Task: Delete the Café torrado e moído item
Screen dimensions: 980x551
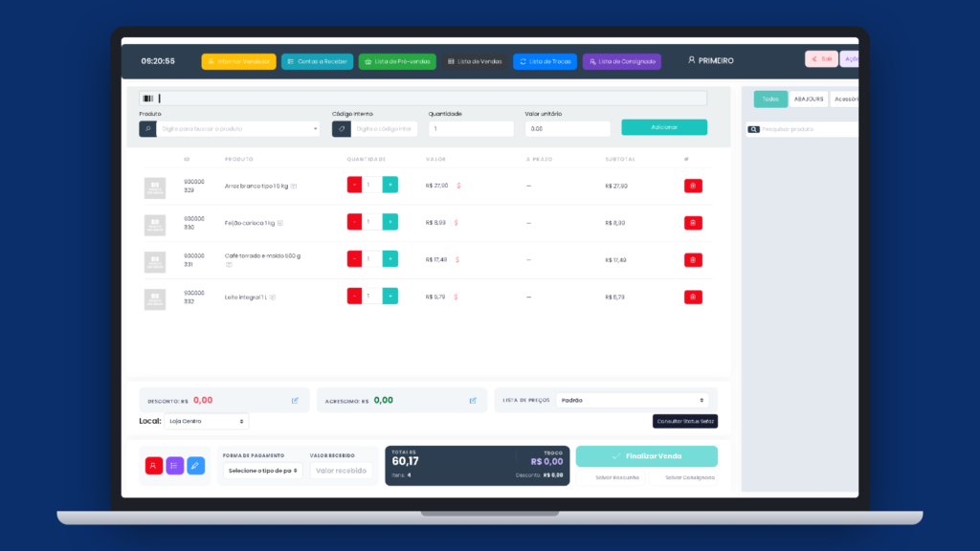Action: [x=693, y=260]
